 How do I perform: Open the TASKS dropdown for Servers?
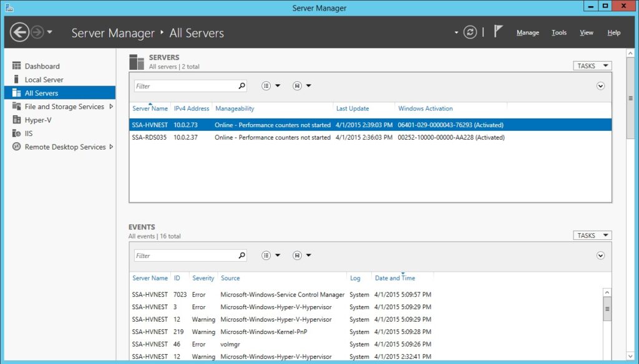(x=591, y=65)
